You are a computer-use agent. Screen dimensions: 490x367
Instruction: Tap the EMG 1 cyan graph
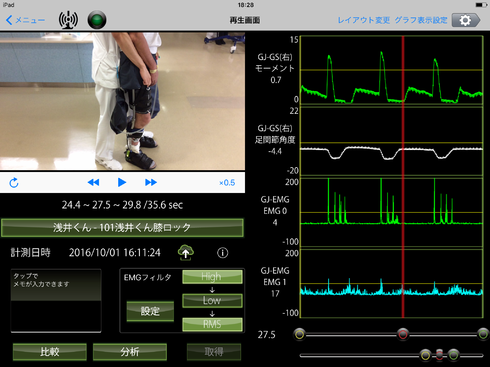tap(392, 283)
